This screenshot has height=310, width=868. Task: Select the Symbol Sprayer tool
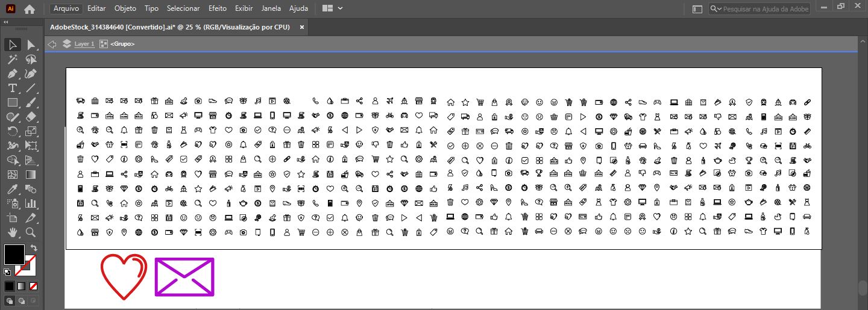pyautogui.click(x=12, y=203)
